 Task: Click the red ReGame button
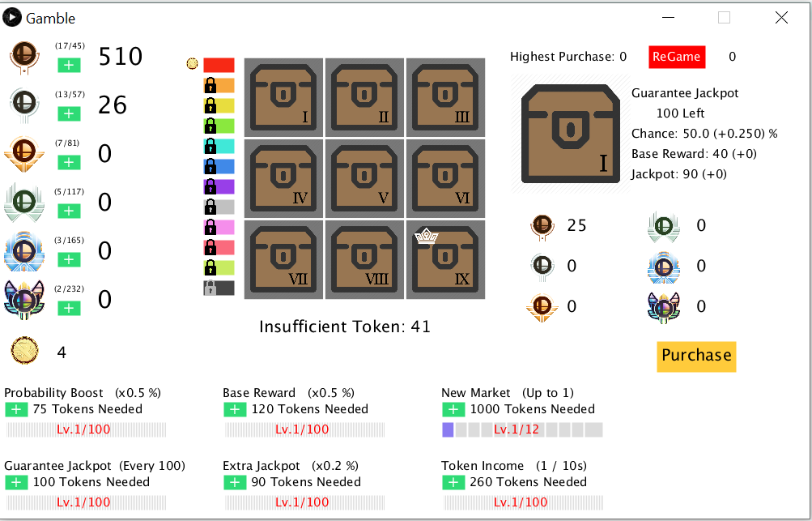[x=677, y=57]
